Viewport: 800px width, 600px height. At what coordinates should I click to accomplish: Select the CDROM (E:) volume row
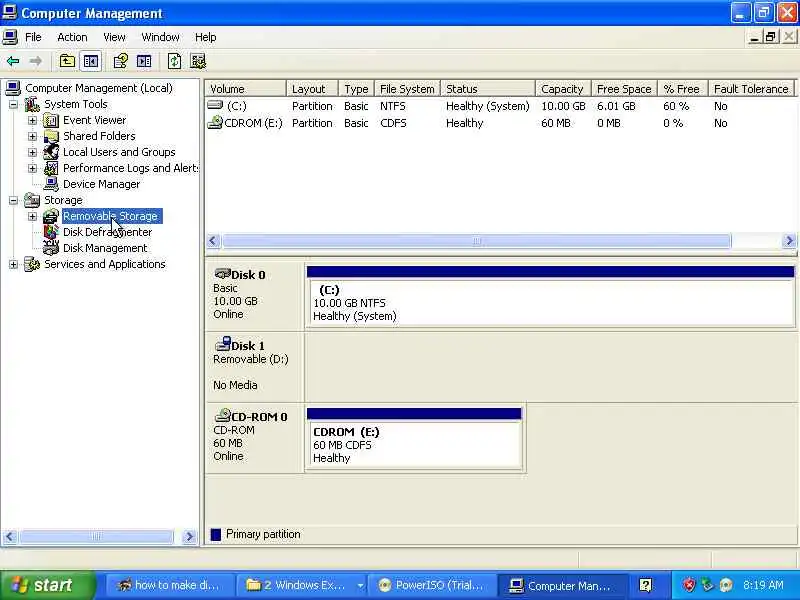tap(500, 123)
